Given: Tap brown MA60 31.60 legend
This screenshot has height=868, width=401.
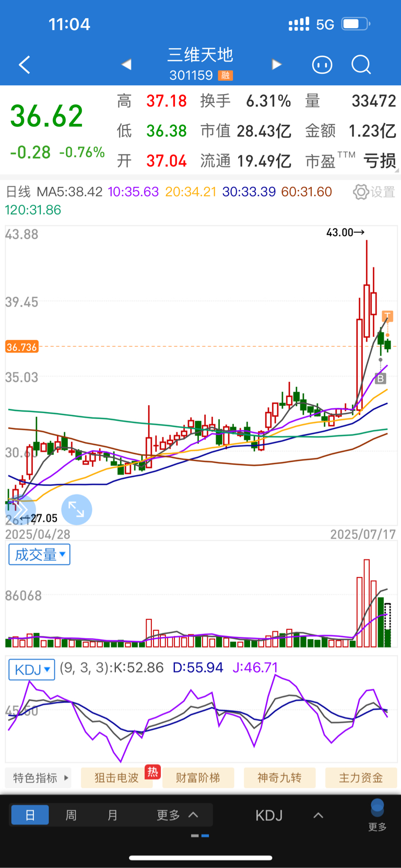Looking at the screenshot, I should [306, 192].
